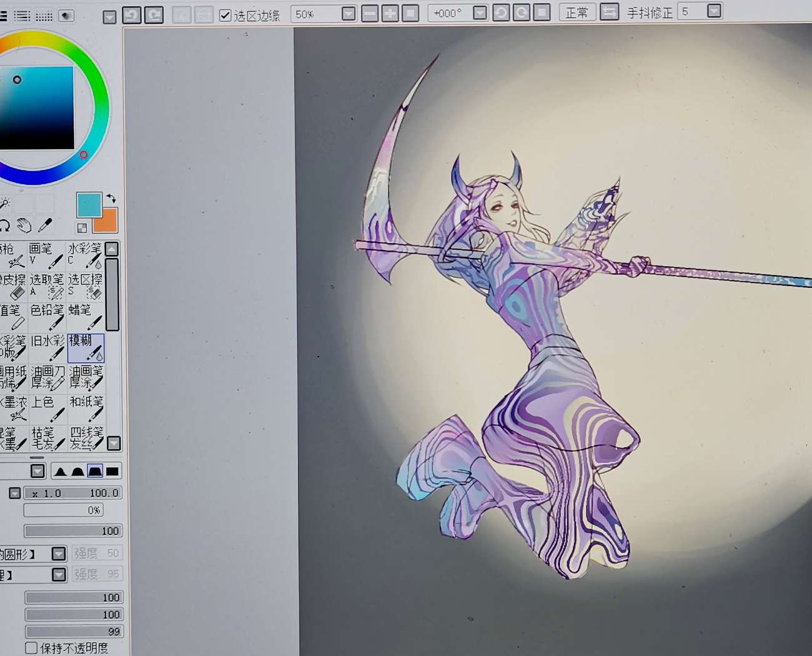Viewport: 812px width, 656px height.
Task: Click the brush list vertical scrollbar thumb
Action: [x=112, y=294]
